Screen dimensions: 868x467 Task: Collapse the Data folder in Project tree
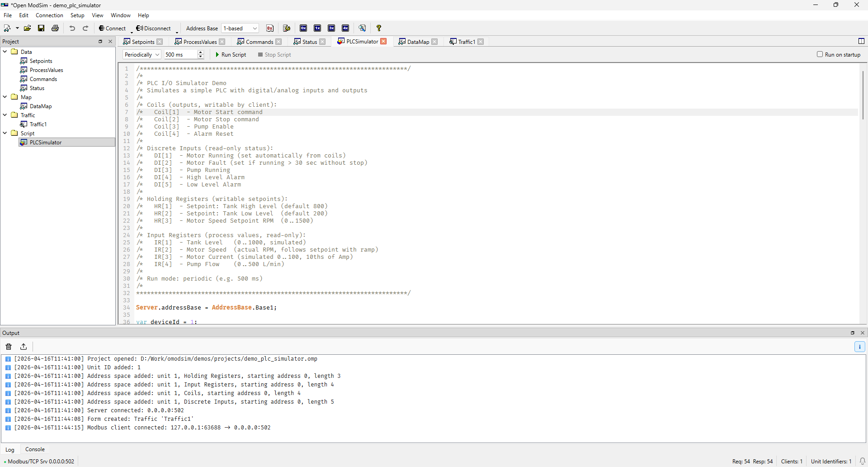tap(5, 52)
